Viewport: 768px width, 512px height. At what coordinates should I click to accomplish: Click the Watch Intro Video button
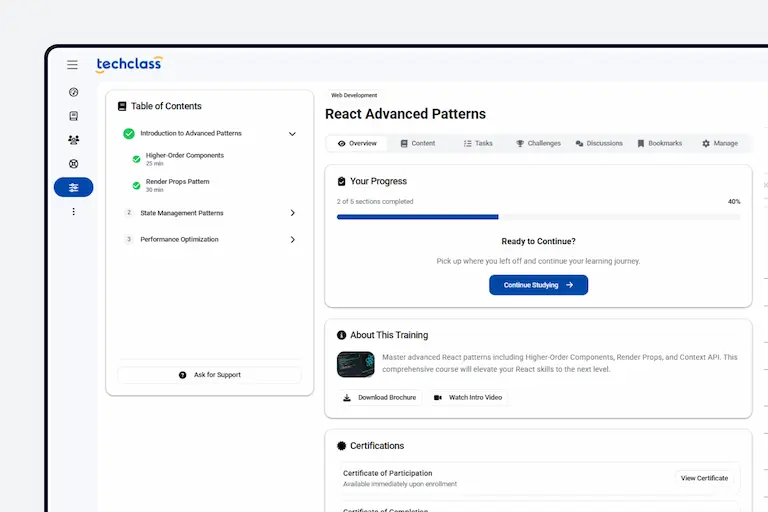[468, 397]
